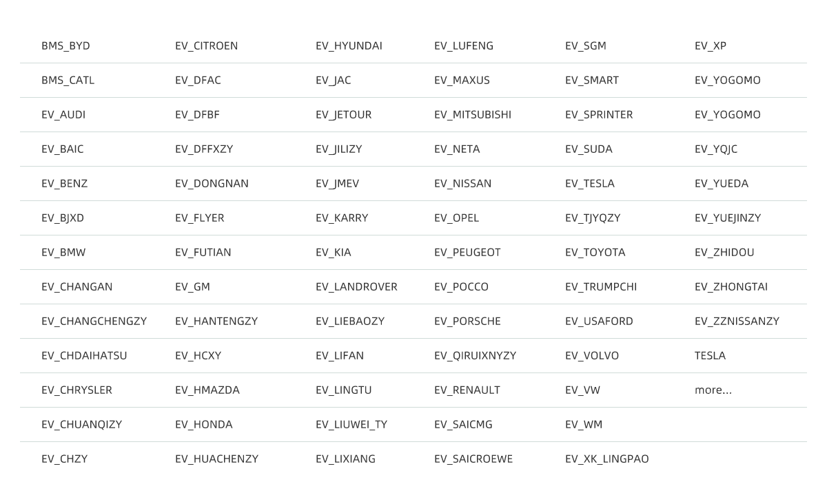Viewport: 827px width, 504px height.
Task: Click the standalone TESLA entry
Action: click(x=710, y=356)
